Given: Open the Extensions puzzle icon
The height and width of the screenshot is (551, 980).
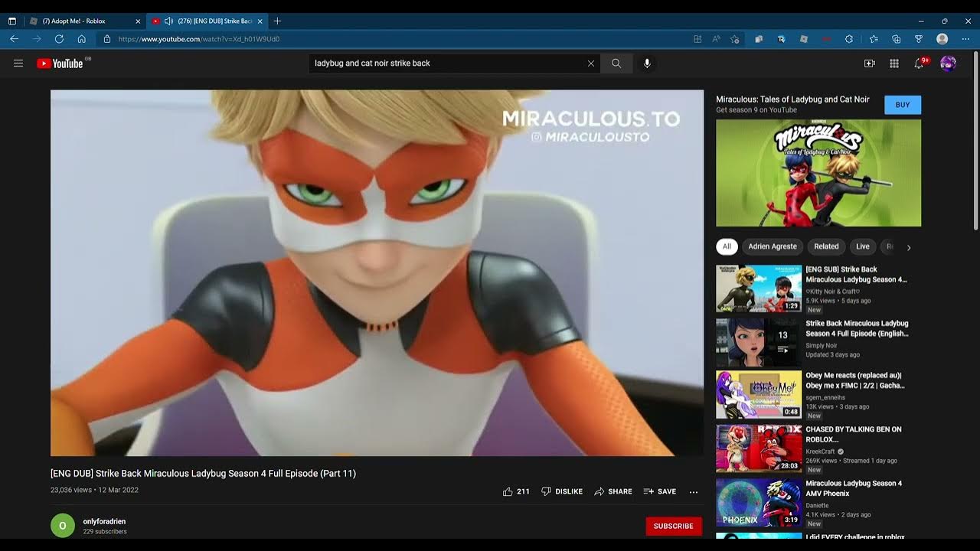Looking at the screenshot, I should (x=849, y=39).
